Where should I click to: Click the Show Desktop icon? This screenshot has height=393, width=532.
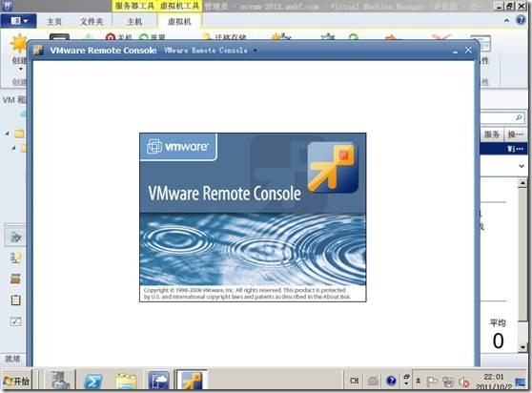point(521,382)
